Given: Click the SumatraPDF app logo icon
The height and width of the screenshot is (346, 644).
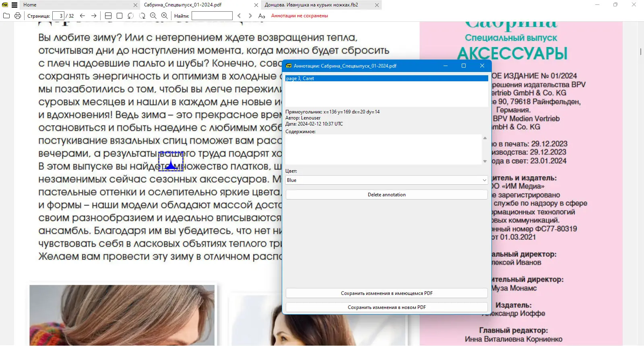Looking at the screenshot, I should click(x=5, y=5).
